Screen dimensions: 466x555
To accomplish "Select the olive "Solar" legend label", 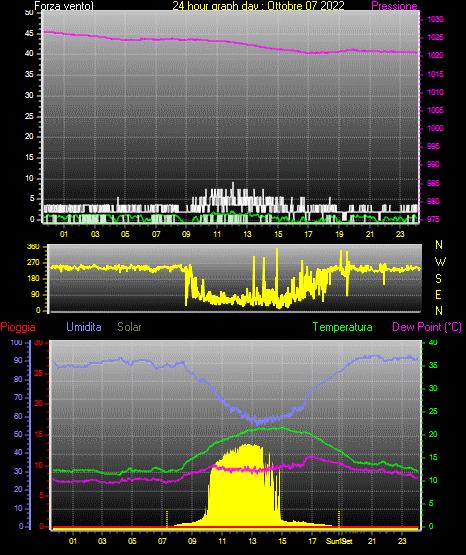I will coord(129,327).
